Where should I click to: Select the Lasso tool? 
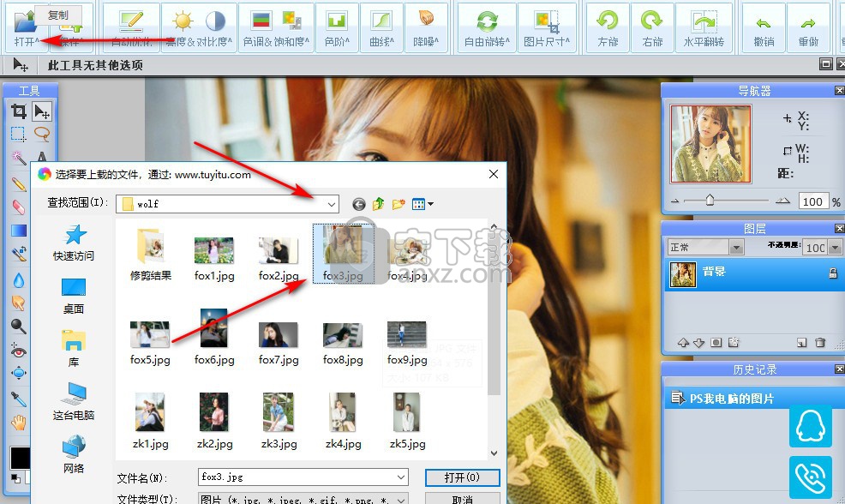click(x=41, y=135)
